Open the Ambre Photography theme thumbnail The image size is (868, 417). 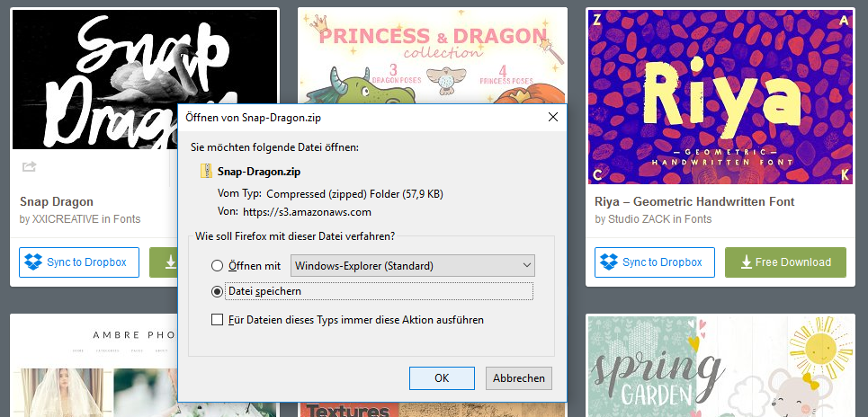click(94, 366)
